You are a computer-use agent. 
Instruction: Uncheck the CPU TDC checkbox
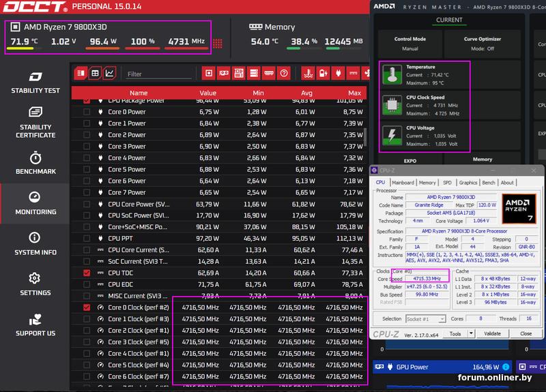(87, 273)
